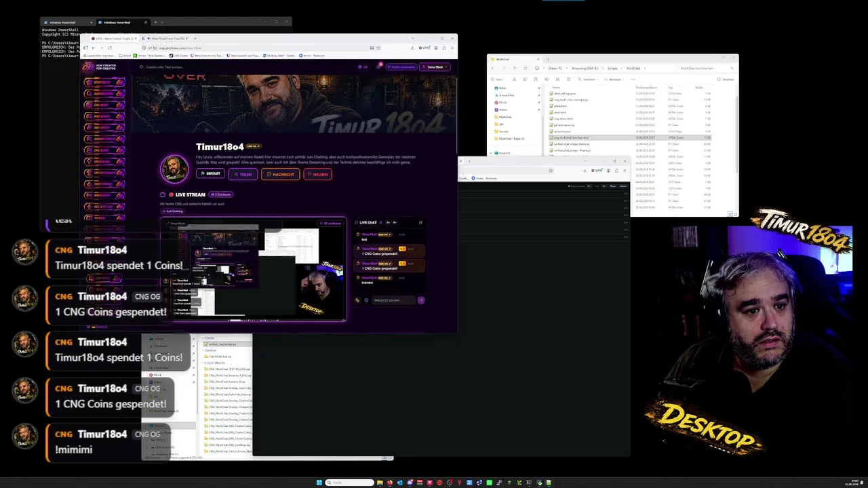Refresh the MultiChat folder in File Explorer
The width and height of the screenshot is (868, 488).
coord(524,68)
